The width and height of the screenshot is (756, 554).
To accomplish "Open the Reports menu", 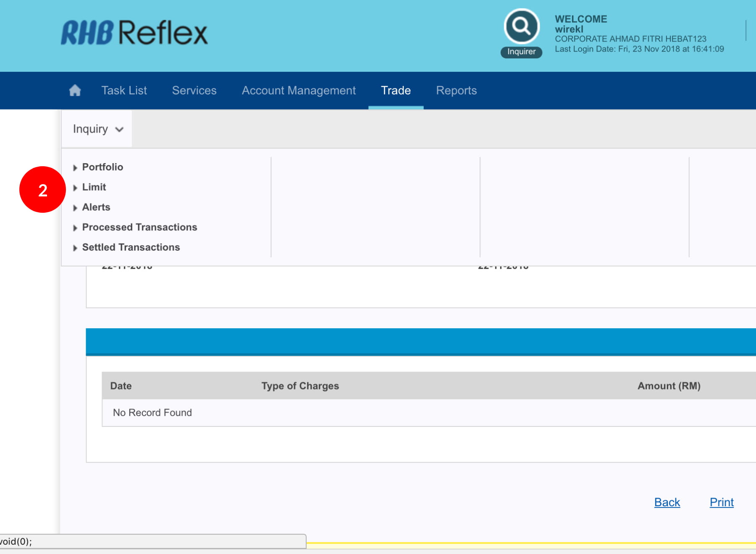I will coord(456,90).
